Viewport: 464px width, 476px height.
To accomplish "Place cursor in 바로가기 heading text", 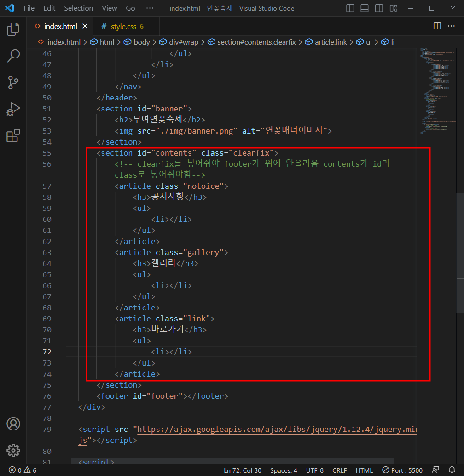I will click(168, 329).
